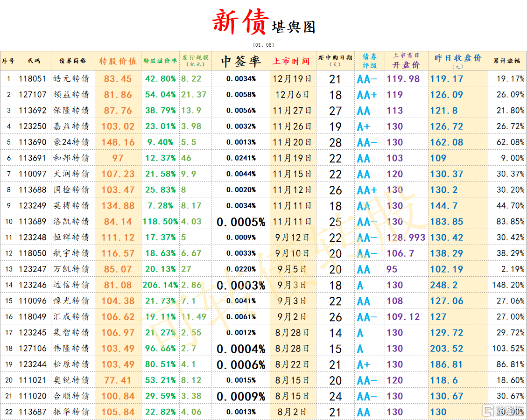Click issue size 27 of 万凯转债
The image size is (527, 420).
[x=186, y=269]
